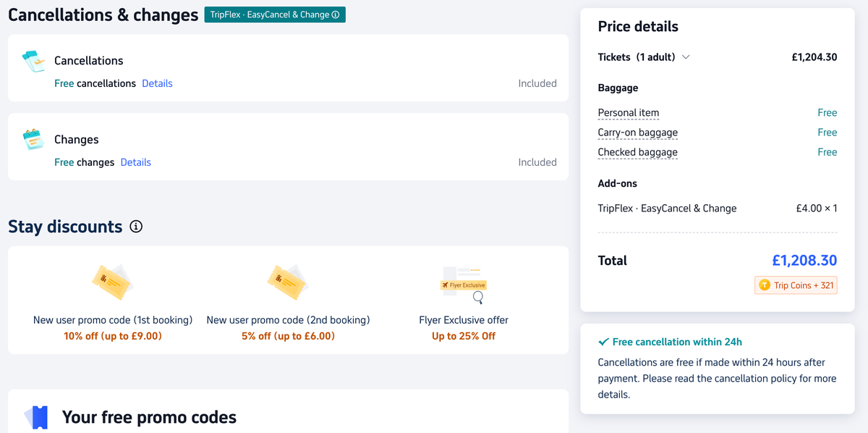View Checked baggage details
The width and height of the screenshot is (868, 433).
pyautogui.click(x=637, y=152)
